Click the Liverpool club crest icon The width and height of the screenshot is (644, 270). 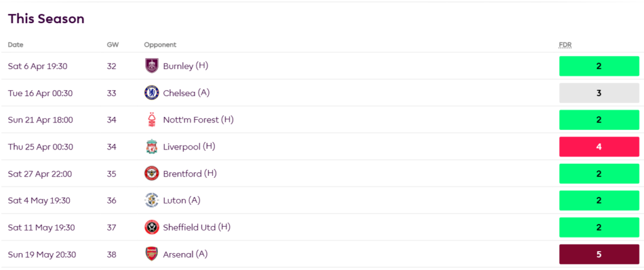pos(151,147)
